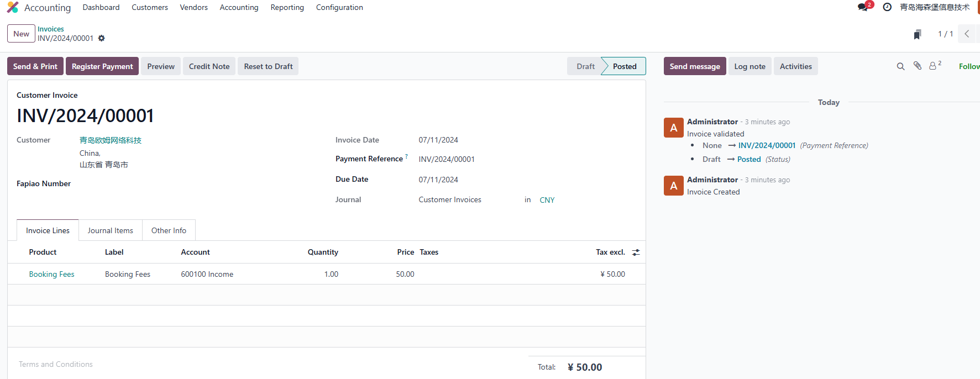This screenshot has height=379, width=980.
Task: Open the clock activities icon in top bar
Action: pyautogui.click(x=887, y=7)
